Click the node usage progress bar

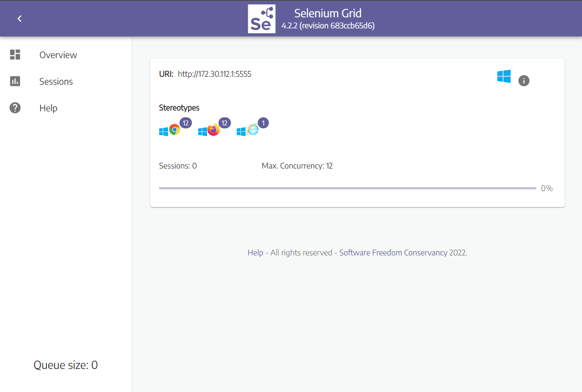pos(347,188)
